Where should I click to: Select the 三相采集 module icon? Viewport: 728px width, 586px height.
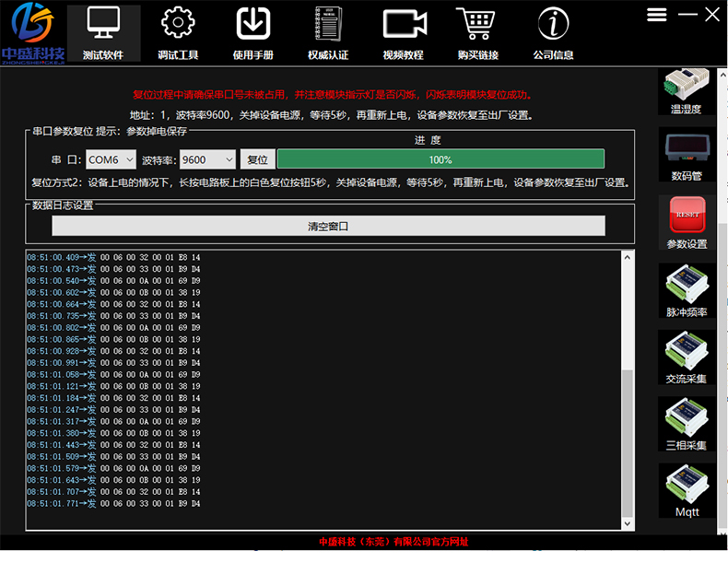(687, 417)
